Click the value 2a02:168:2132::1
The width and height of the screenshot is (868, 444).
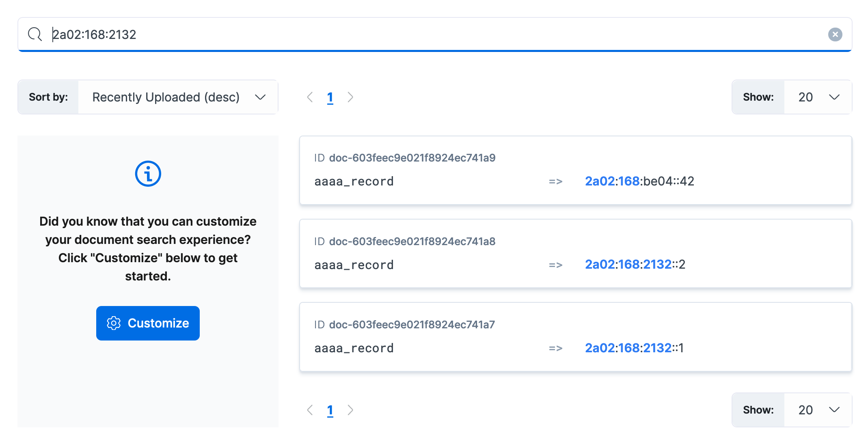pos(634,348)
